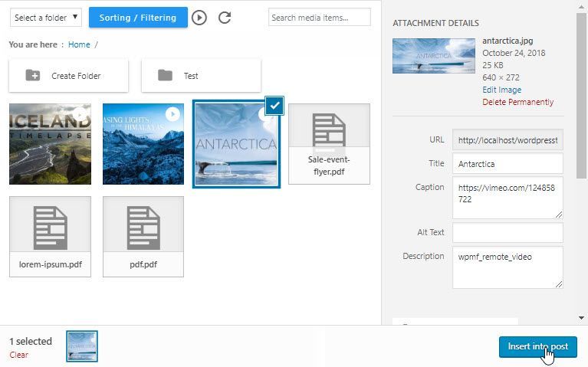The image size is (588, 367).
Task: Click Delete Permanently link
Action: coord(517,102)
